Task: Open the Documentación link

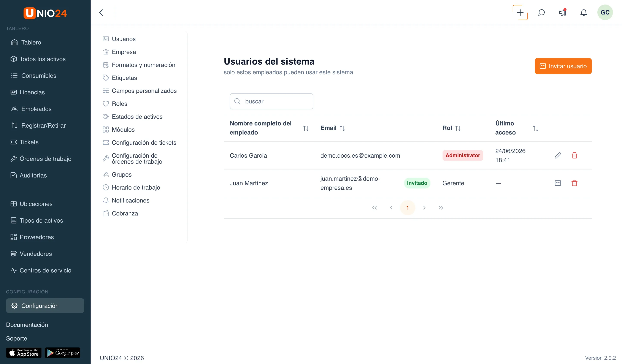Action: (x=27, y=325)
